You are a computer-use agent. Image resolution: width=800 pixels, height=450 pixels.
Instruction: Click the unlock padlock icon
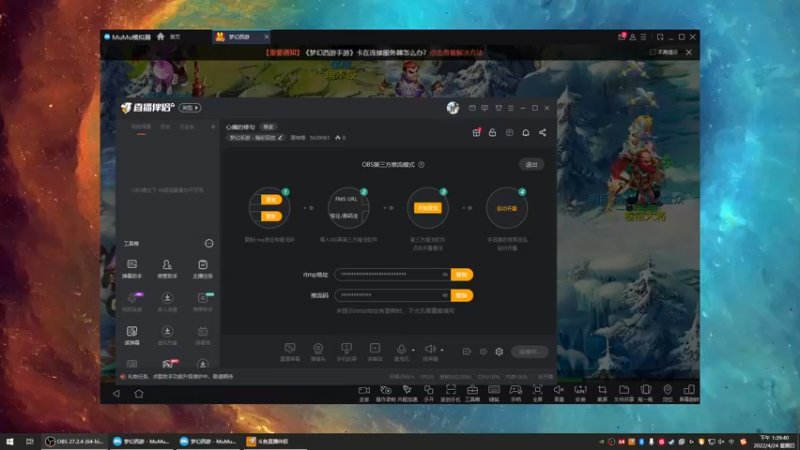pyautogui.click(x=492, y=133)
